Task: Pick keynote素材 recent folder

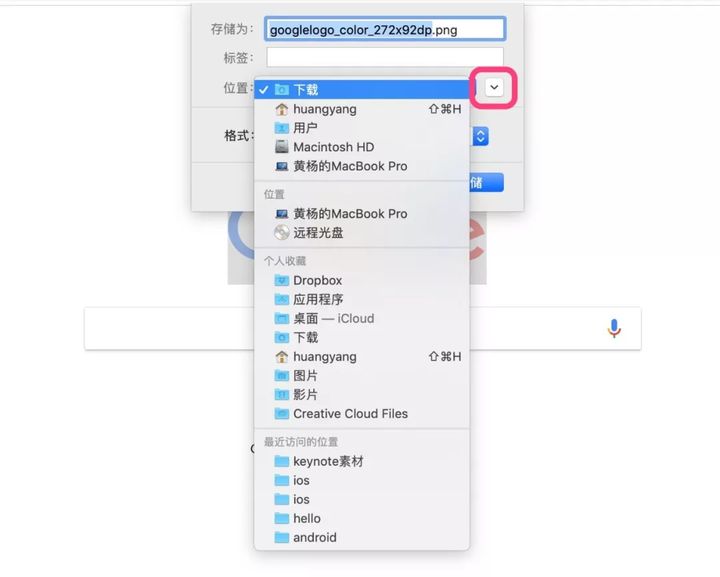Action: [x=362, y=461]
